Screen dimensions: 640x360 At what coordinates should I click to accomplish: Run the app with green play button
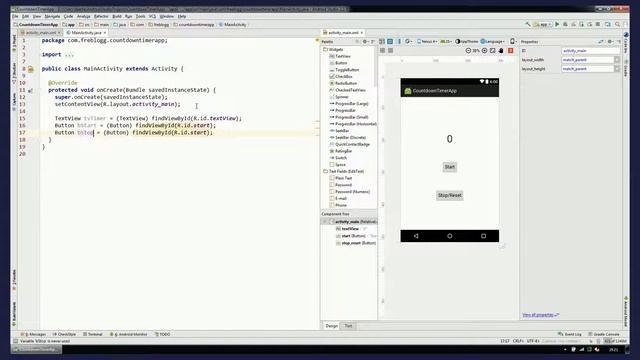(557, 24)
